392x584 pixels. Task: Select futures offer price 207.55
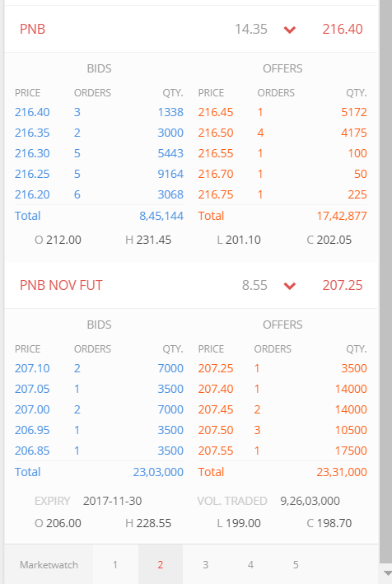[216, 451]
